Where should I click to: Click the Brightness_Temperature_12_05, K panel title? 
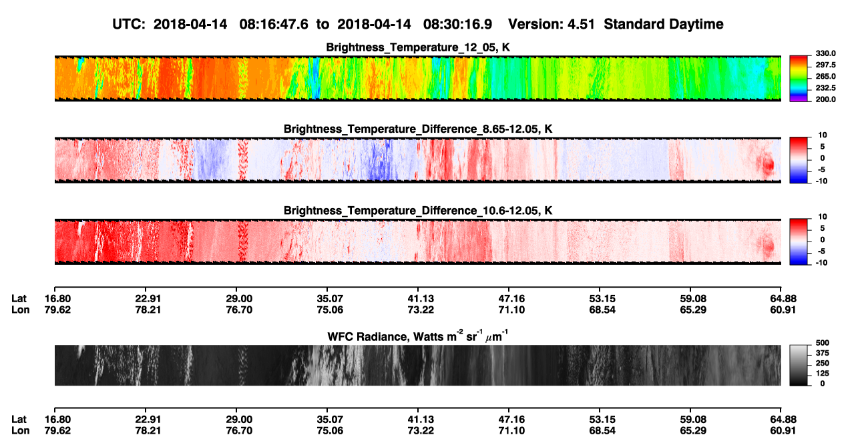coord(418,47)
